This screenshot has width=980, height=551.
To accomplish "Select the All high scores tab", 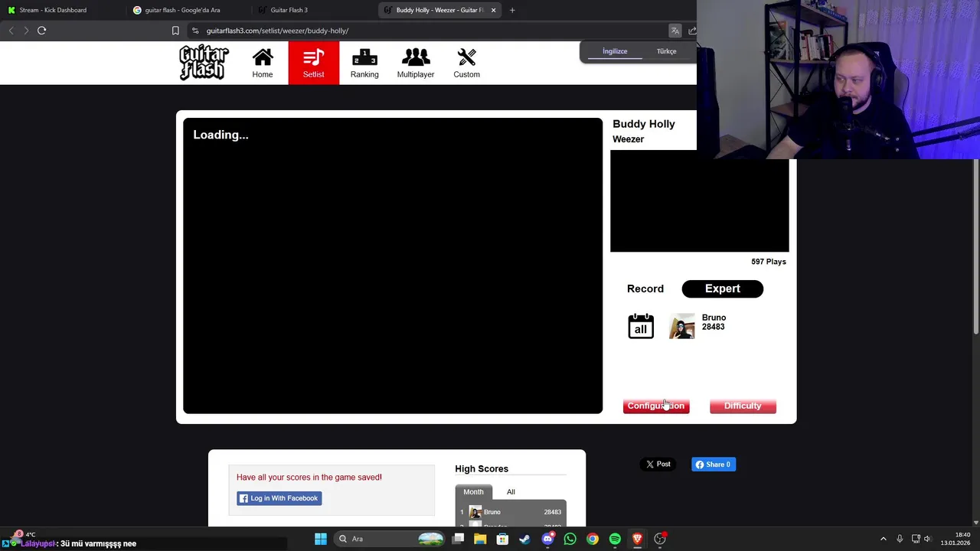I will [511, 491].
